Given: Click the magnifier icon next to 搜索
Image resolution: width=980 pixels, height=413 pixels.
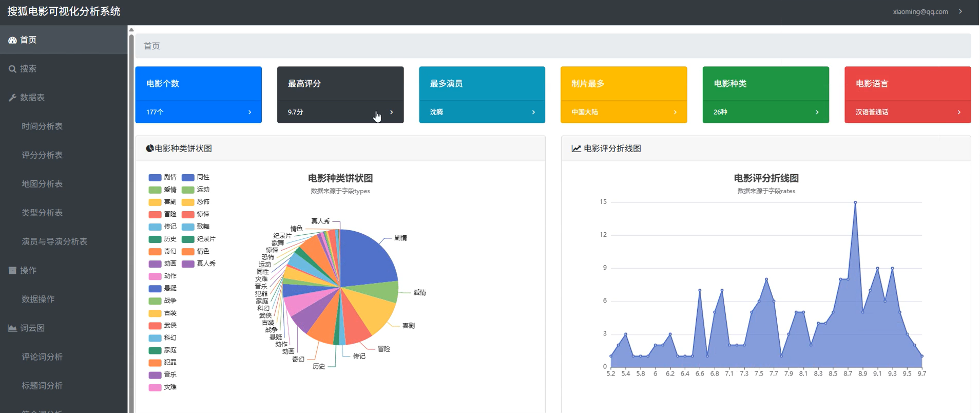Looking at the screenshot, I should pyautogui.click(x=12, y=69).
